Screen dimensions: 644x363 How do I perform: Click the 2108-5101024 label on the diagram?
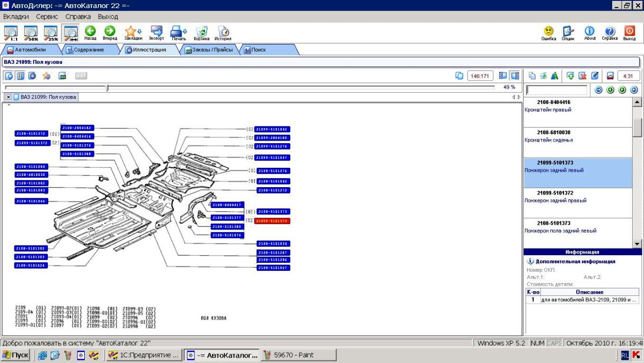31,265
